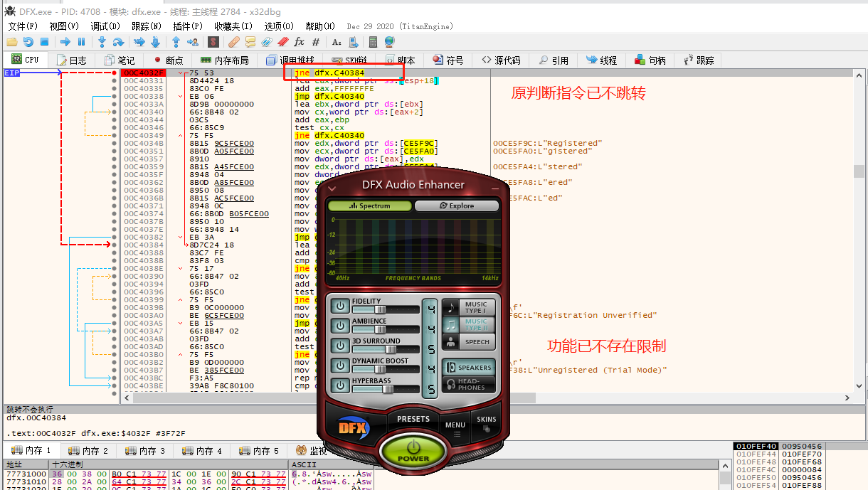The image size is (868, 490).
Task: Open the patches bandage icon
Action: (234, 42)
